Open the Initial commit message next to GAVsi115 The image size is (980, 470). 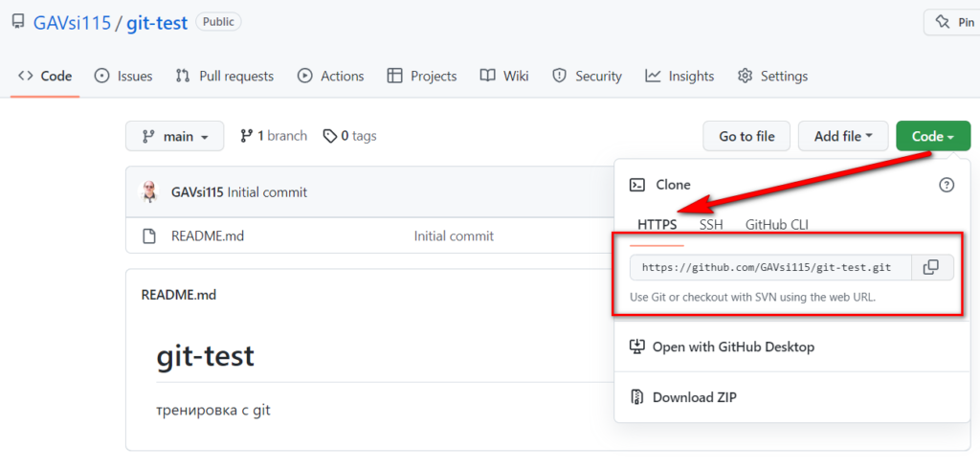(x=268, y=192)
